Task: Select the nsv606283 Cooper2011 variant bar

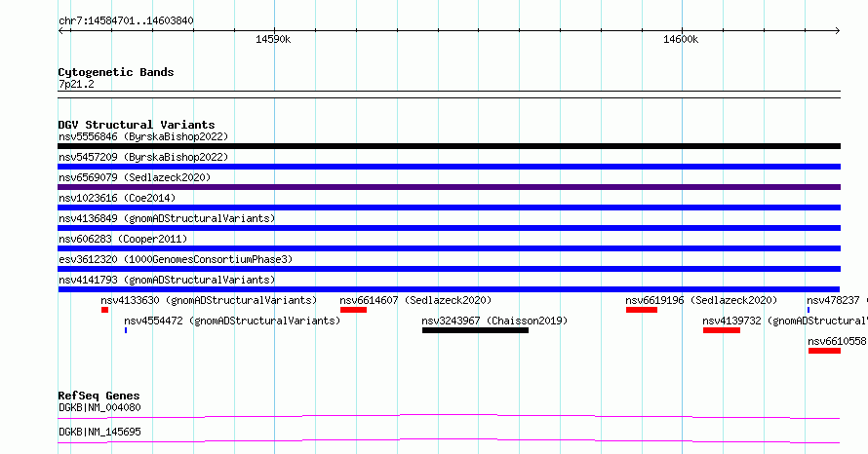Action: pos(449,248)
